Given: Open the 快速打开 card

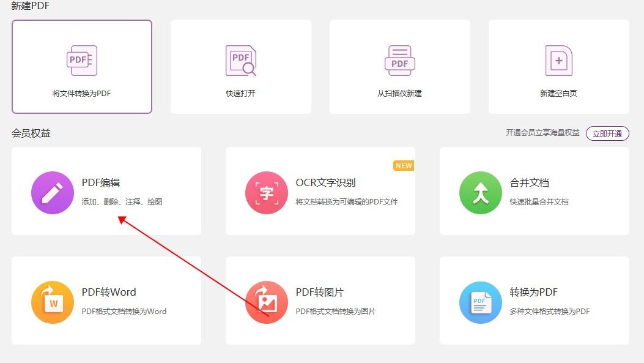Looking at the screenshot, I should point(240,66).
